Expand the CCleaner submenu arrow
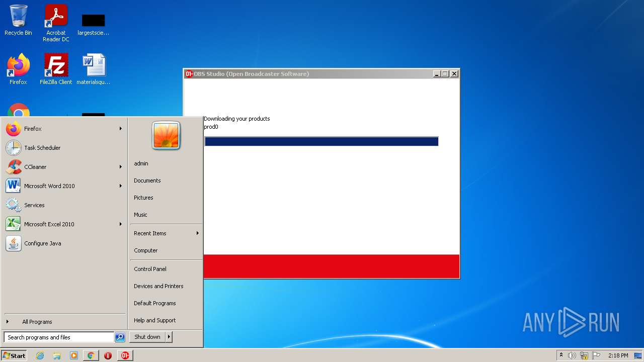644x362 pixels. [121, 167]
